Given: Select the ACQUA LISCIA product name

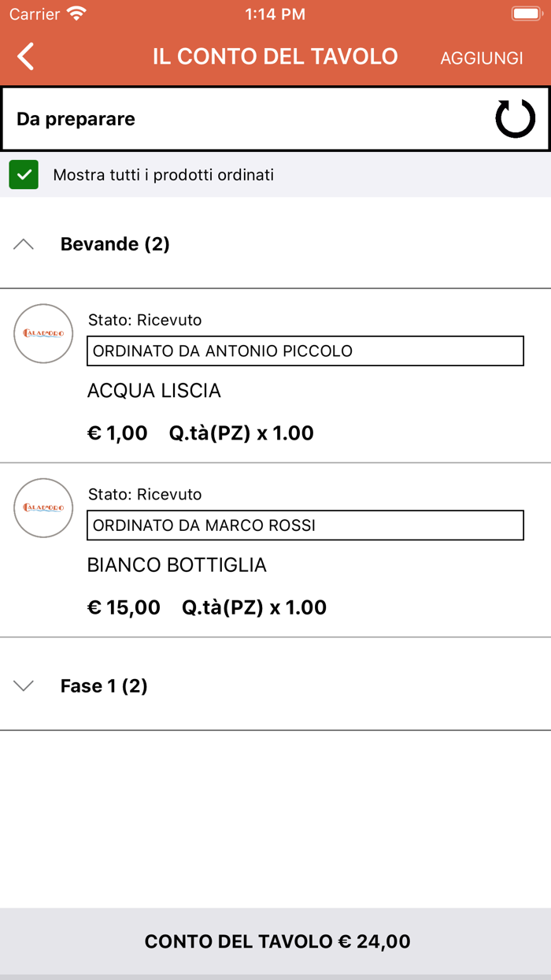Looking at the screenshot, I should (x=154, y=391).
